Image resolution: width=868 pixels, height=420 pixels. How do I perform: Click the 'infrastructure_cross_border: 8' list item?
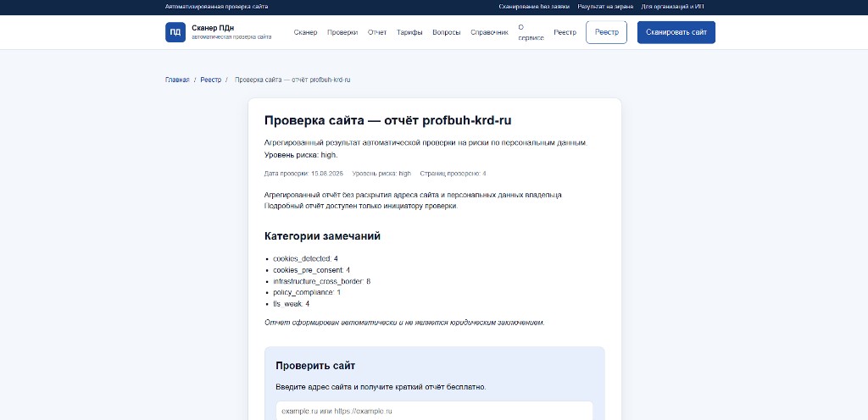[x=321, y=281]
